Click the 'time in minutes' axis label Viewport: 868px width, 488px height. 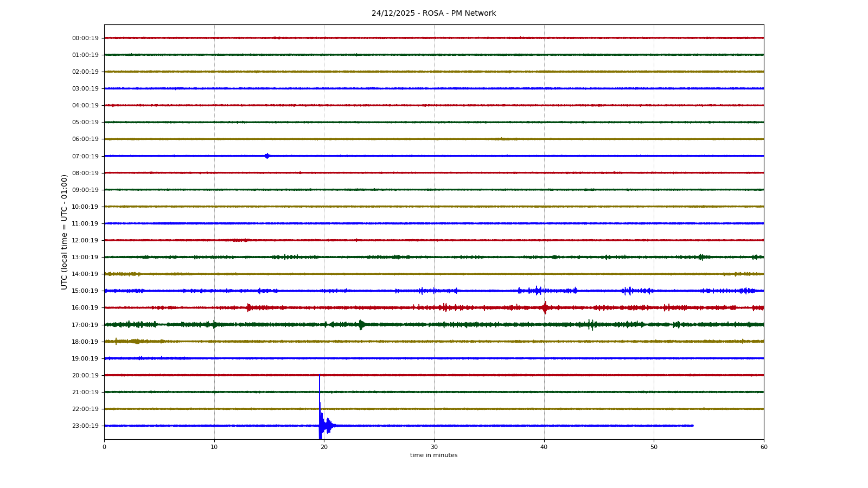coord(433,455)
